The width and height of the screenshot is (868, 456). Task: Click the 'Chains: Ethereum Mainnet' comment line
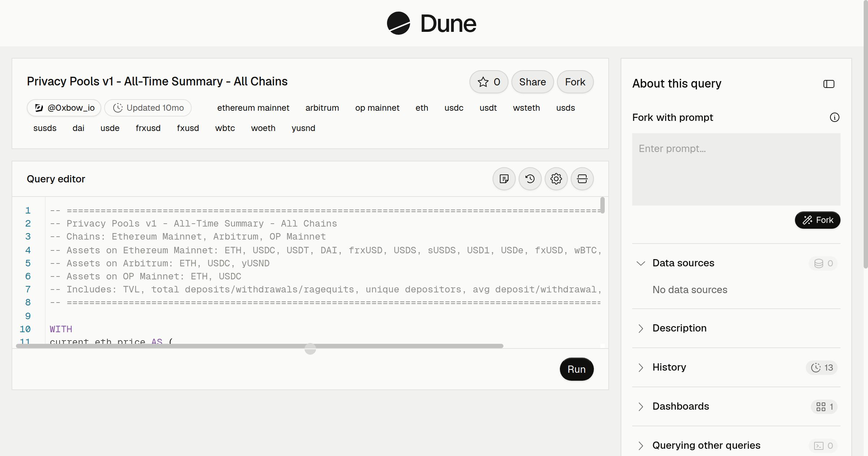pos(188,237)
